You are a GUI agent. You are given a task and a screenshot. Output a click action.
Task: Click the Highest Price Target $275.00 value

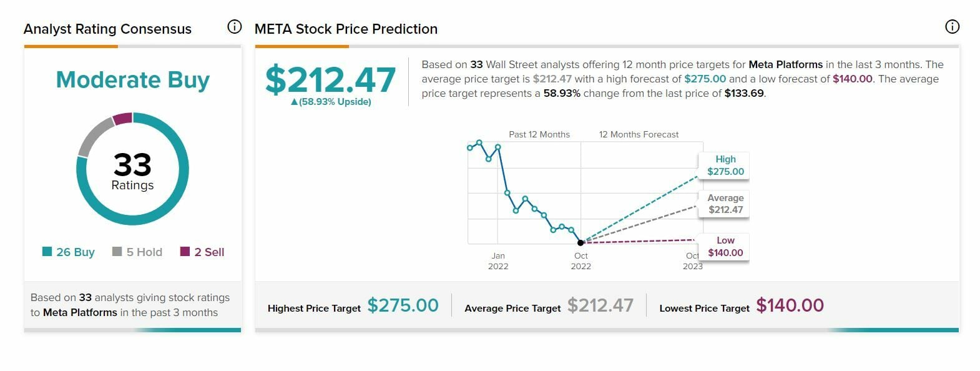tap(403, 305)
